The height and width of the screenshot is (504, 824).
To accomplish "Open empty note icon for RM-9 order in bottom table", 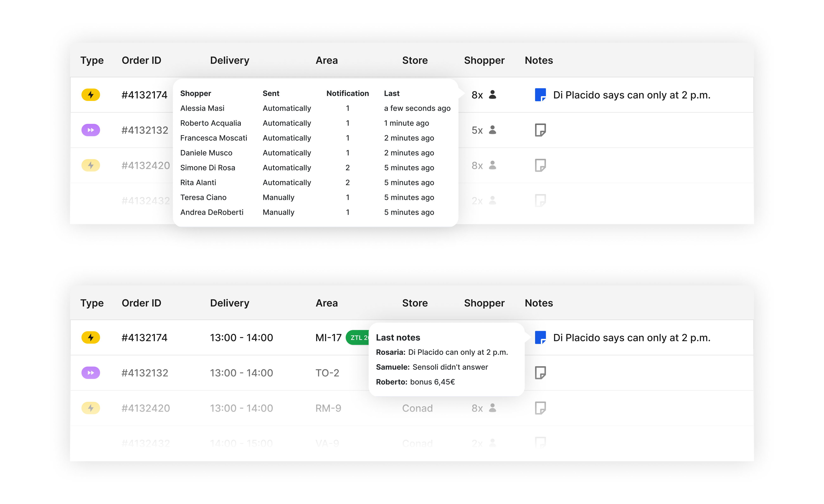I will click(540, 408).
